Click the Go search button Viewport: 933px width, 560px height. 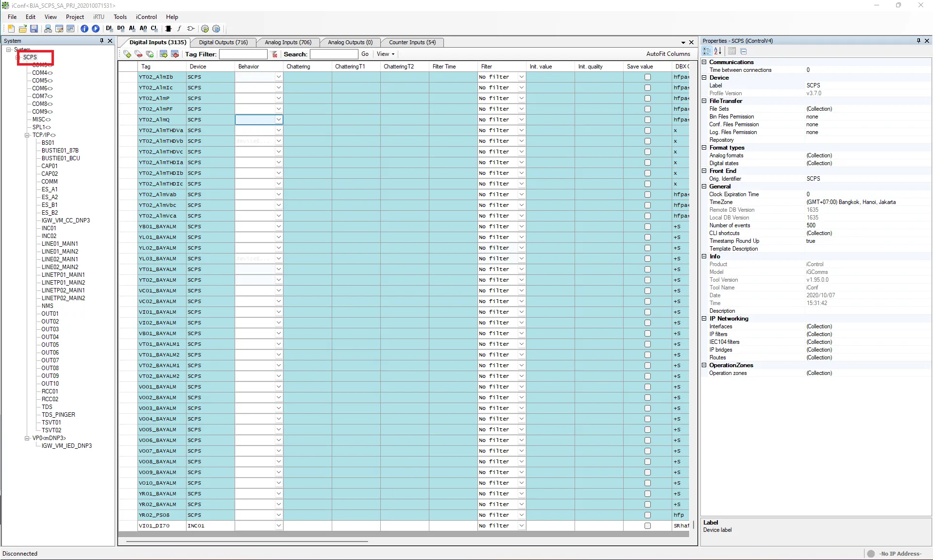coord(365,54)
